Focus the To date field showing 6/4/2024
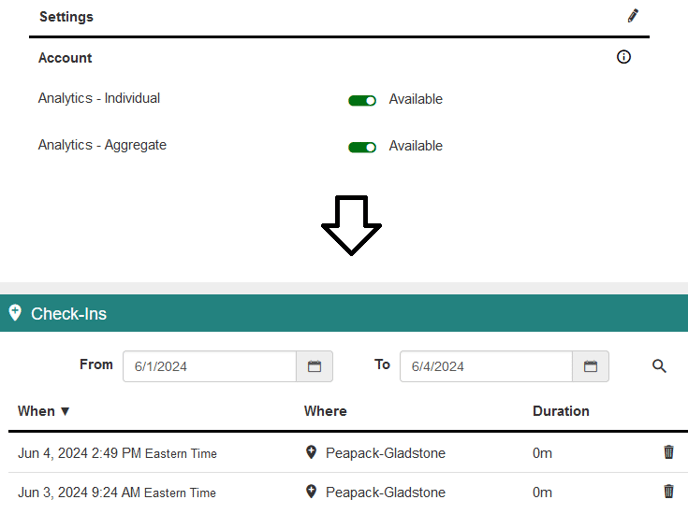This screenshot has width=688, height=514. pyautogui.click(x=486, y=366)
